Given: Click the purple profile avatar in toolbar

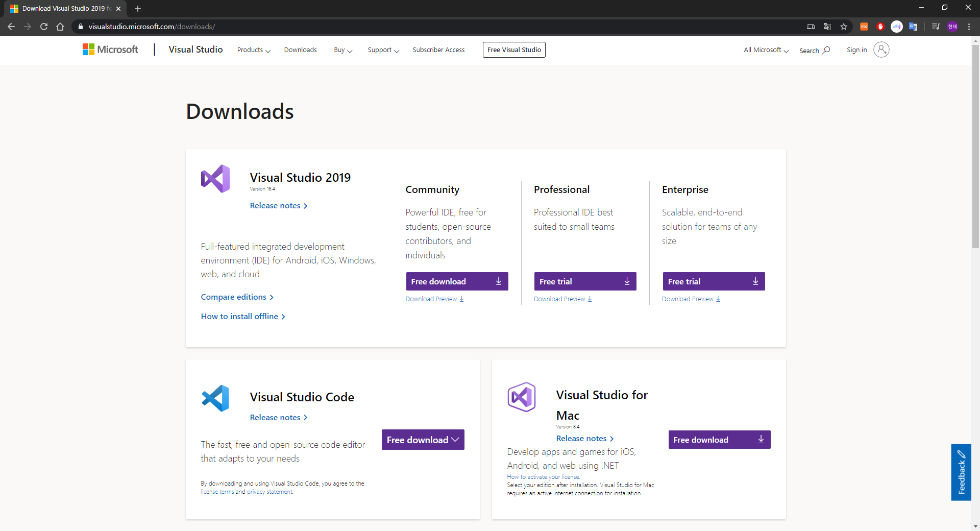Looking at the screenshot, I should [952, 27].
